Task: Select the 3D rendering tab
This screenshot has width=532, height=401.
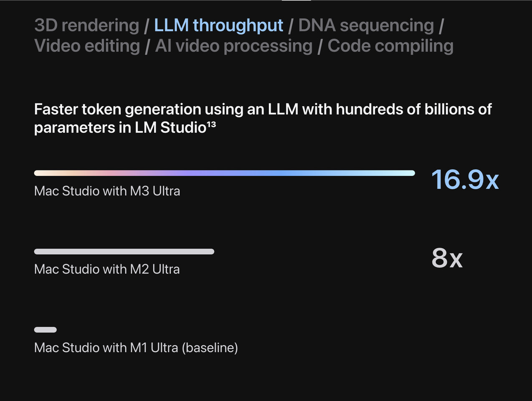Action: click(86, 25)
